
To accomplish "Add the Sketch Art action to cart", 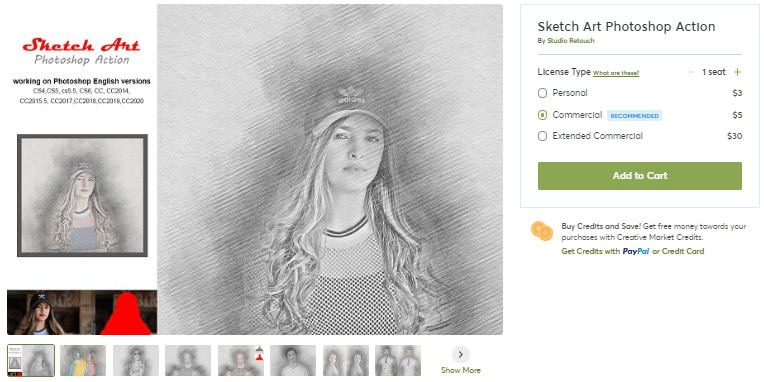I will [x=640, y=176].
